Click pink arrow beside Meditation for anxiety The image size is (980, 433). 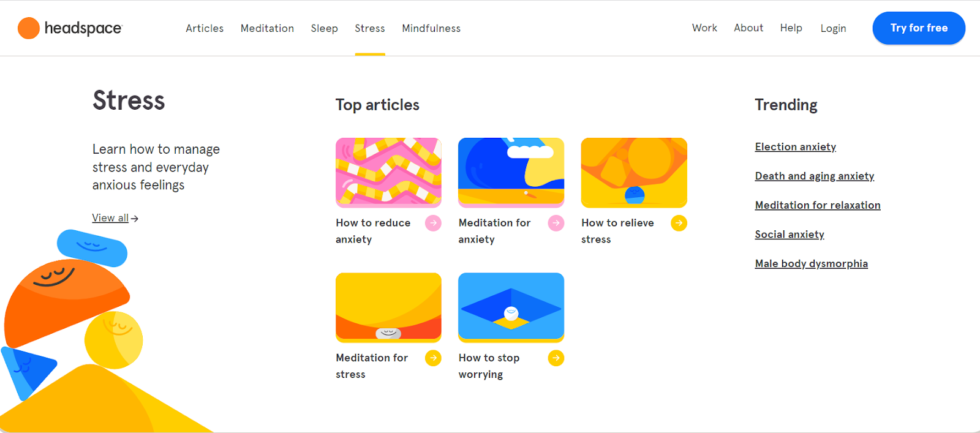tap(556, 223)
